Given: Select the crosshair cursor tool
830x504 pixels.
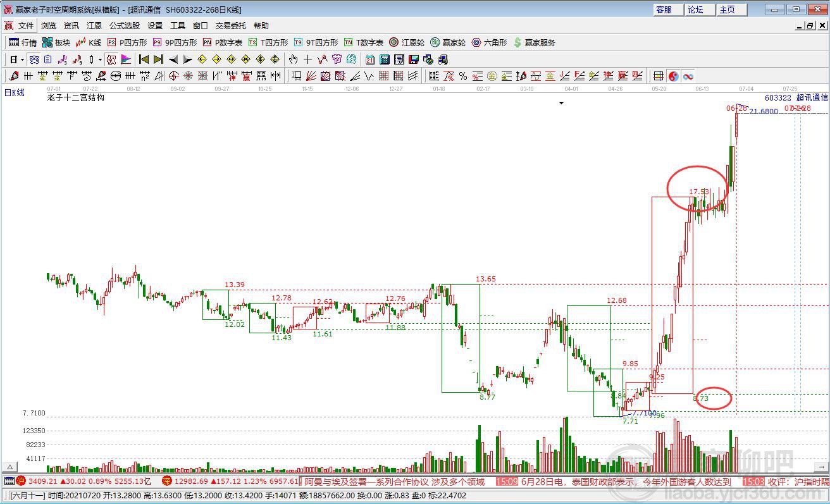Looking at the screenshot, I should (307, 59).
